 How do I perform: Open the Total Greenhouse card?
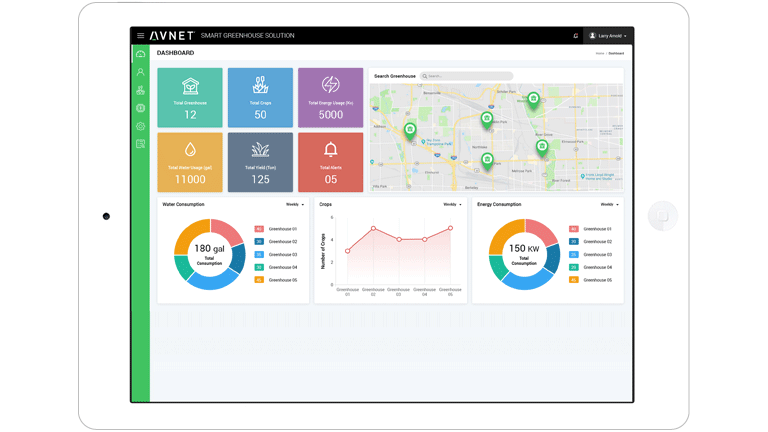(190, 98)
